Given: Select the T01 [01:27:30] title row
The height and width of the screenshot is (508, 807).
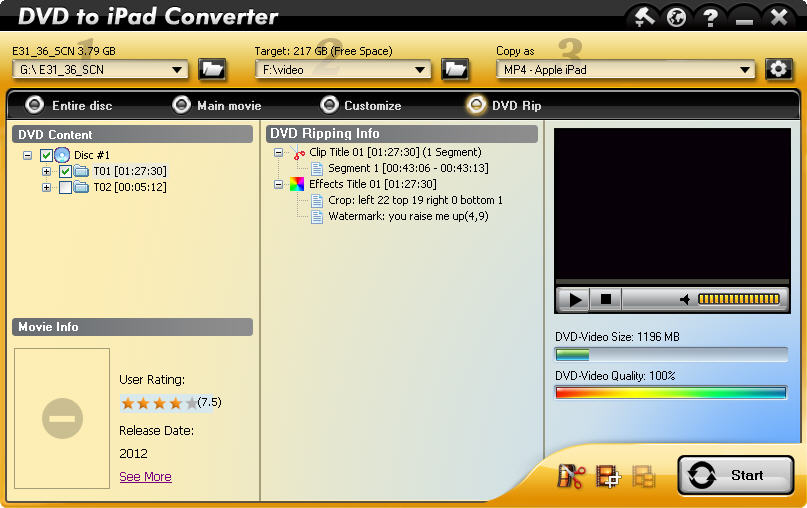Looking at the screenshot, I should tap(130, 171).
